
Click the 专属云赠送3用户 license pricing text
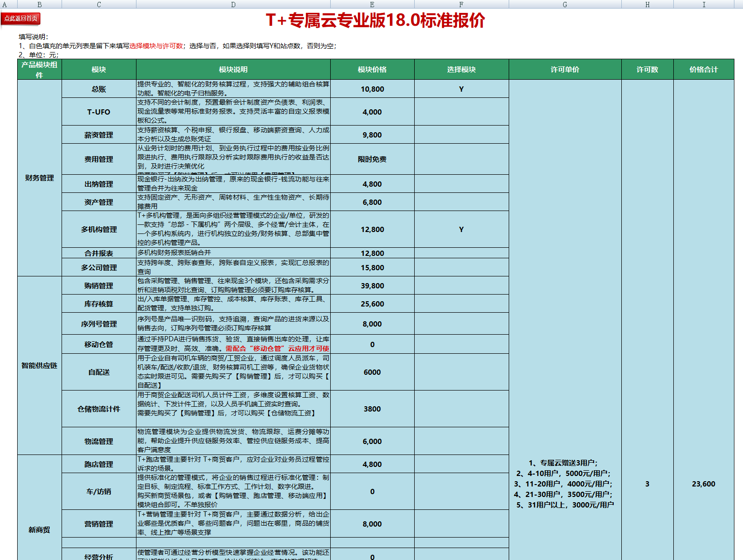coord(563,463)
